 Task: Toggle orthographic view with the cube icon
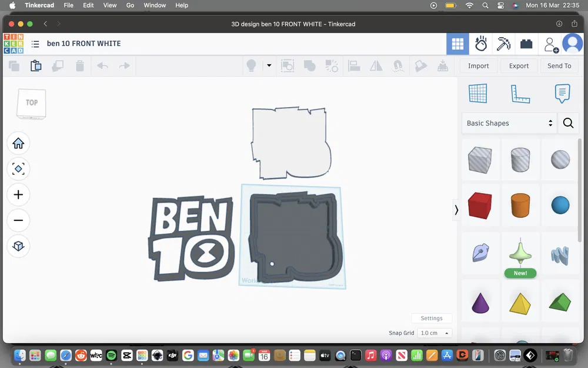pos(18,246)
